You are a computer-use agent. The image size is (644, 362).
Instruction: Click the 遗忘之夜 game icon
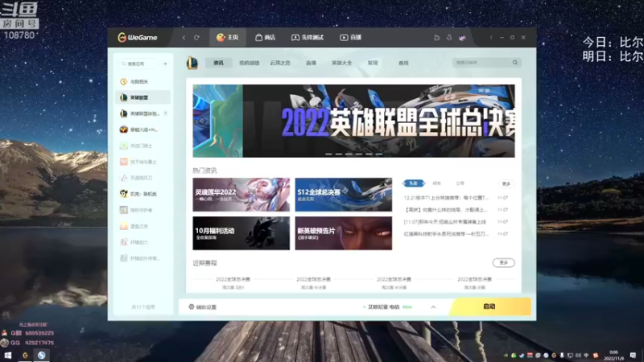(x=124, y=226)
